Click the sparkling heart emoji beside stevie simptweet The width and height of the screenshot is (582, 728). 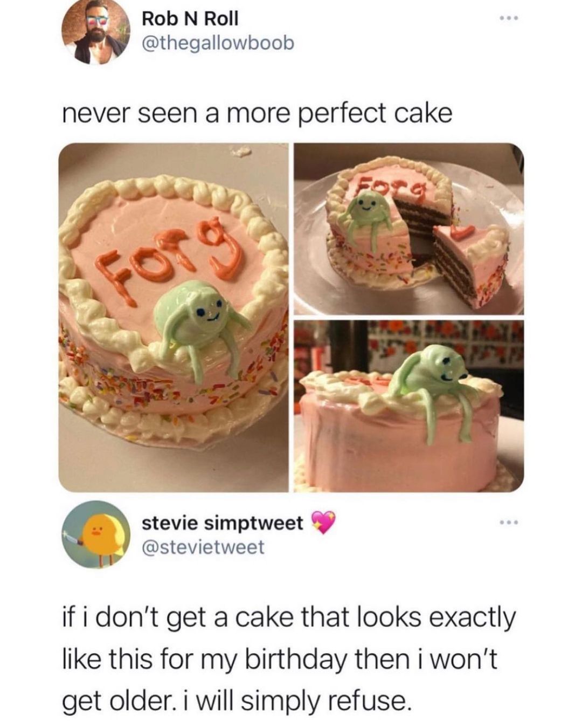(x=323, y=522)
